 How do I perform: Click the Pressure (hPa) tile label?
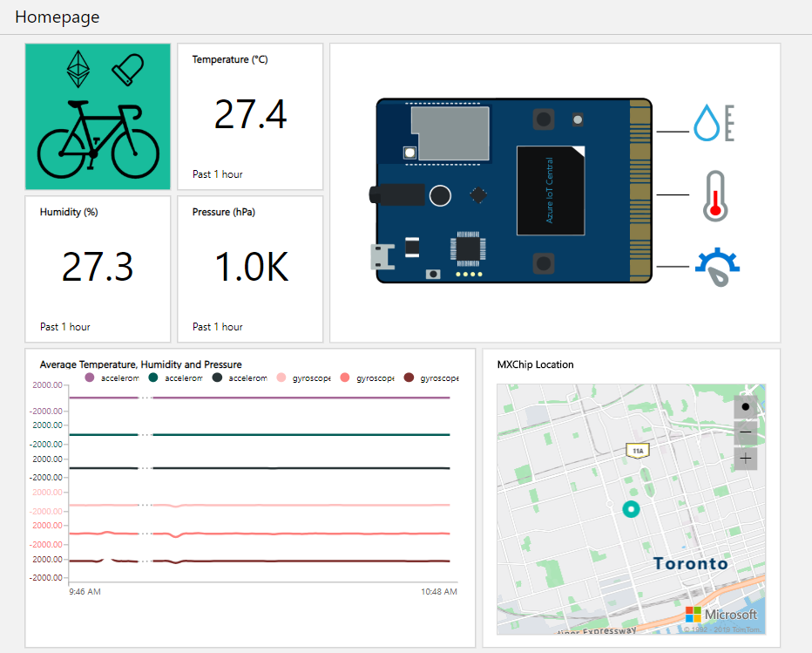tap(224, 212)
